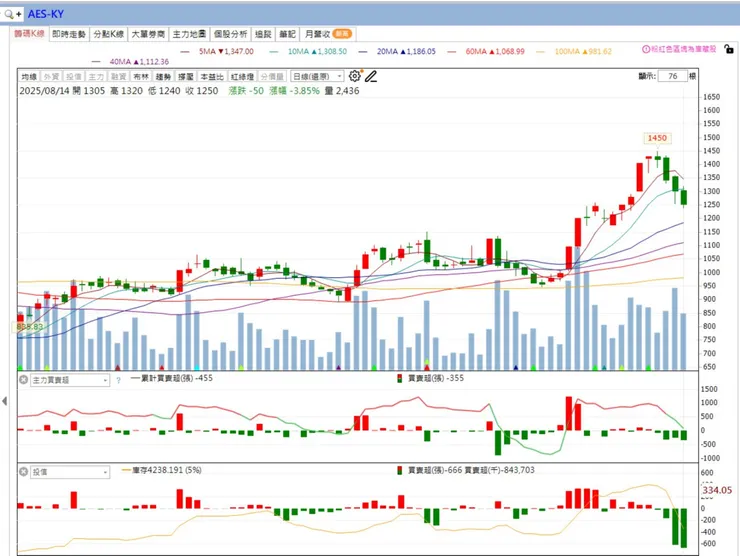Click the 粉紅色區塊為庫藏股 notice link
Screen dimensions: 740x556
pyautogui.click(x=683, y=49)
